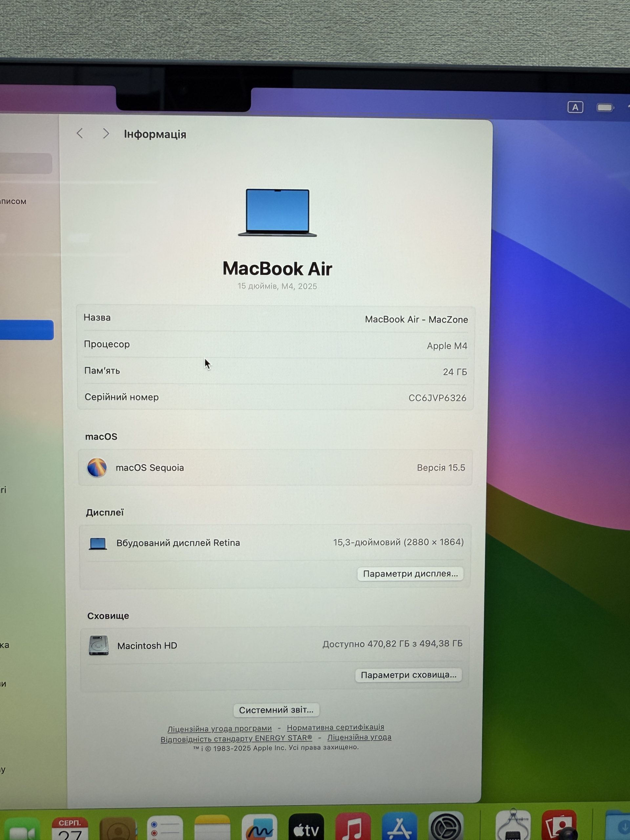The height and width of the screenshot is (840, 630).
Task: Go forward using the right chevron
Action: [106, 133]
